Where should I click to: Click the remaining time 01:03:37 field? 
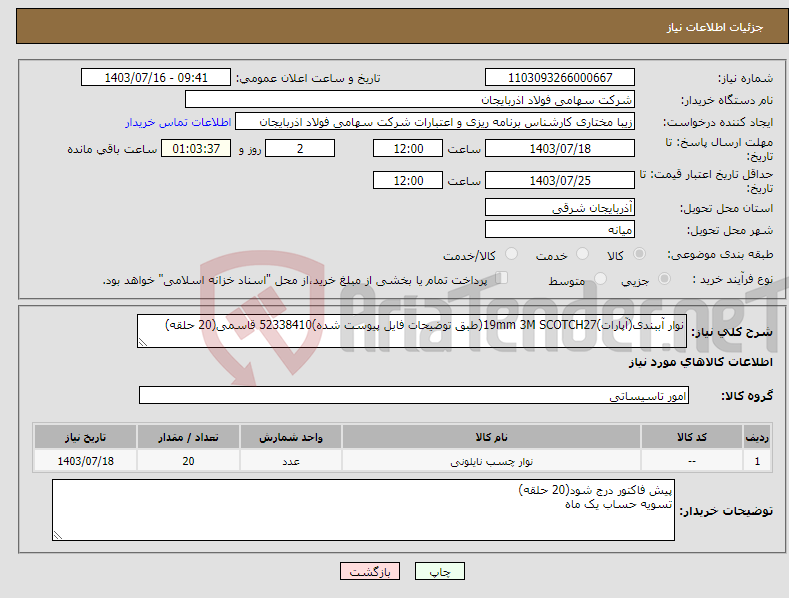click(196, 148)
